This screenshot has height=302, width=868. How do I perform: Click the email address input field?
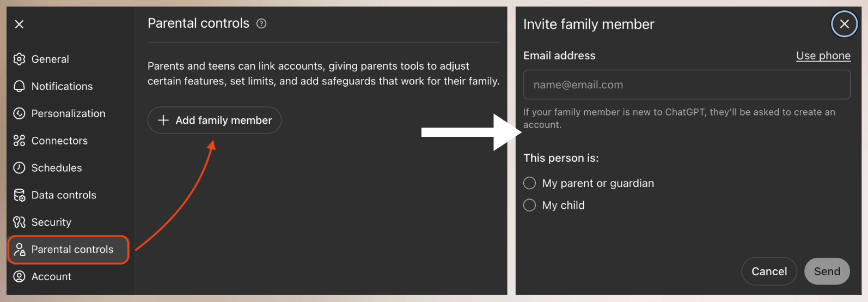(686, 84)
